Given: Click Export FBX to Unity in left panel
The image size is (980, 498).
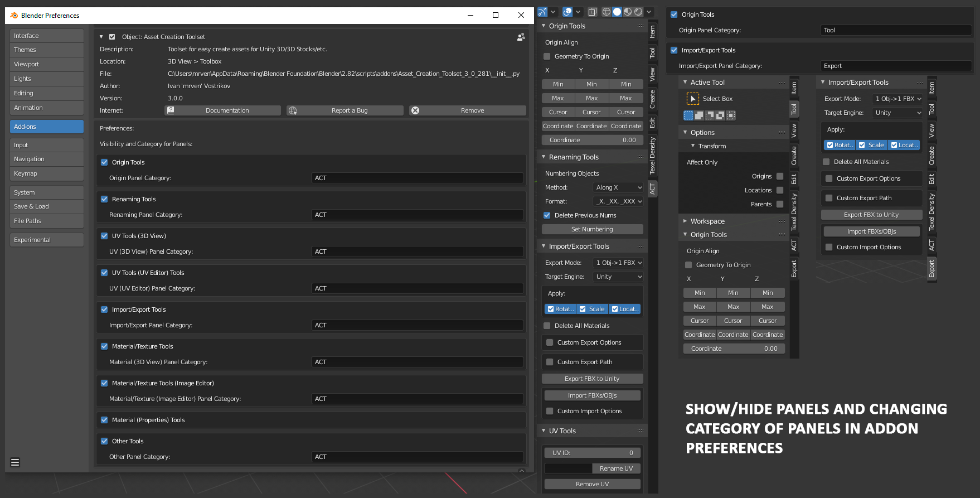Looking at the screenshot, I should tap(592, 379).
